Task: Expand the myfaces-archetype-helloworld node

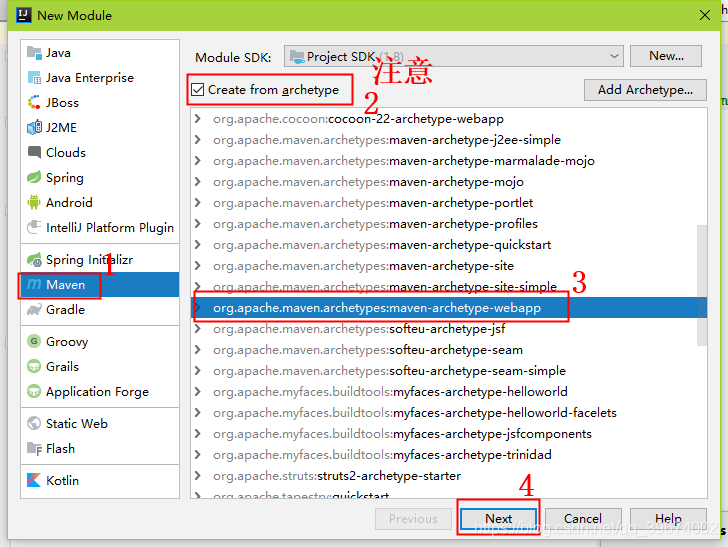Action: click(198, 391)
